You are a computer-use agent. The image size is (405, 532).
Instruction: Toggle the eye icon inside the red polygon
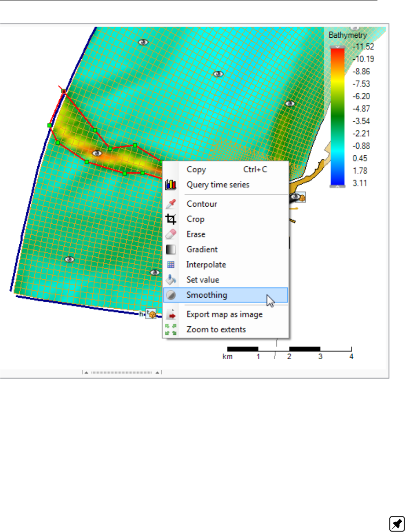pyautogui.click(x=97, y=153)
